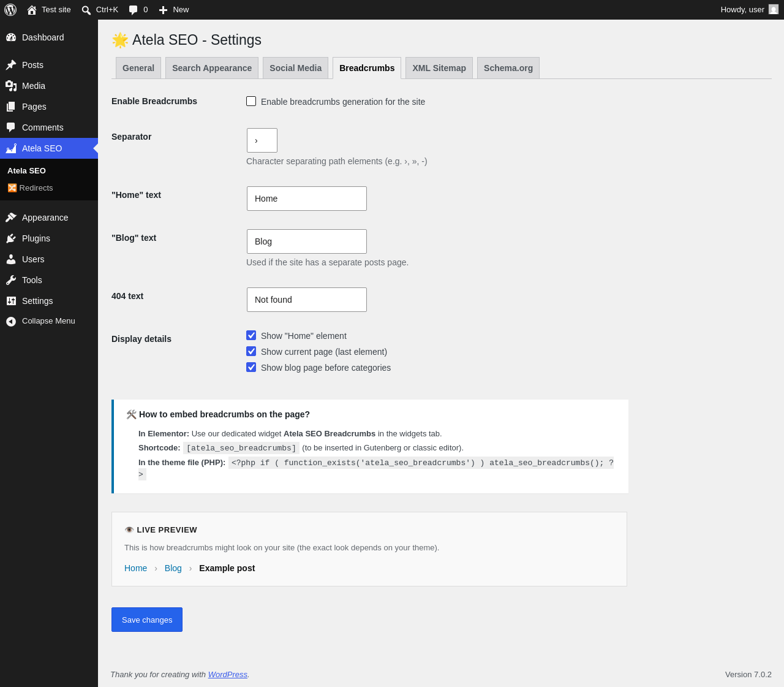This screenshot has width=784, height=687.
Task: Click the Home link in live preview
Action: [x=135, y=568]
